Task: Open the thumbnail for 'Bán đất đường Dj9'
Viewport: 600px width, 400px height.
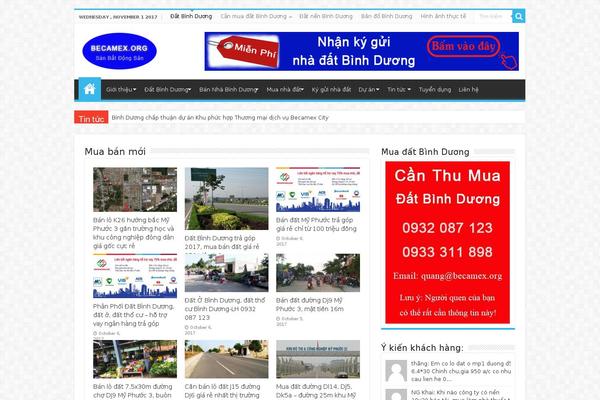Action: [x=318, y=273]
